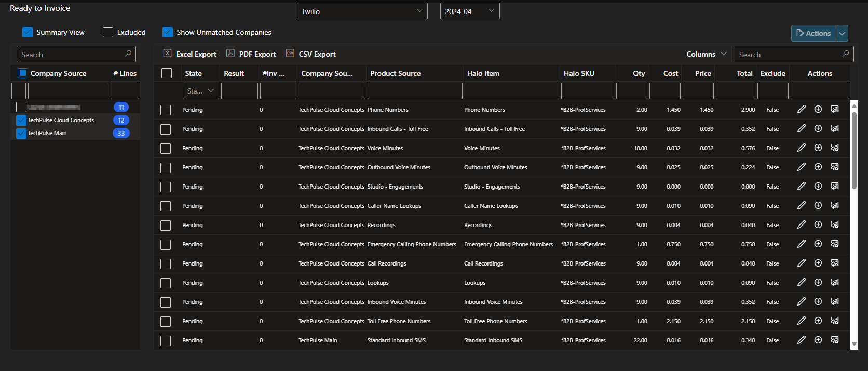Screen dimensions: 868x371
Task: Uncheck Show Unmatched Companies
Action: 168,32
